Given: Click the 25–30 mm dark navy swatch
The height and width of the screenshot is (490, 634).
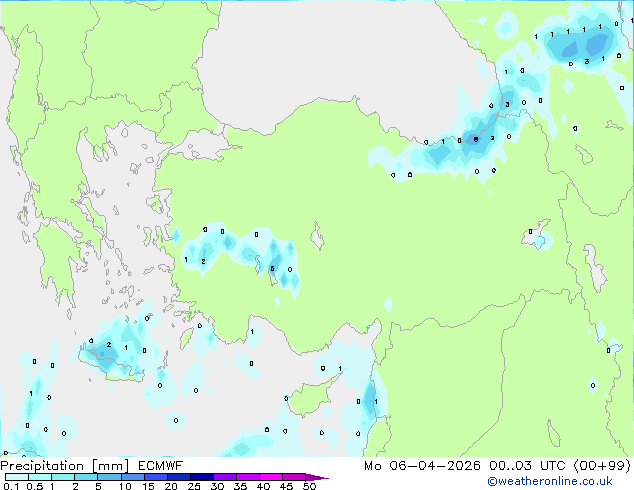Looking at the screenshot, I should [202, 477].
